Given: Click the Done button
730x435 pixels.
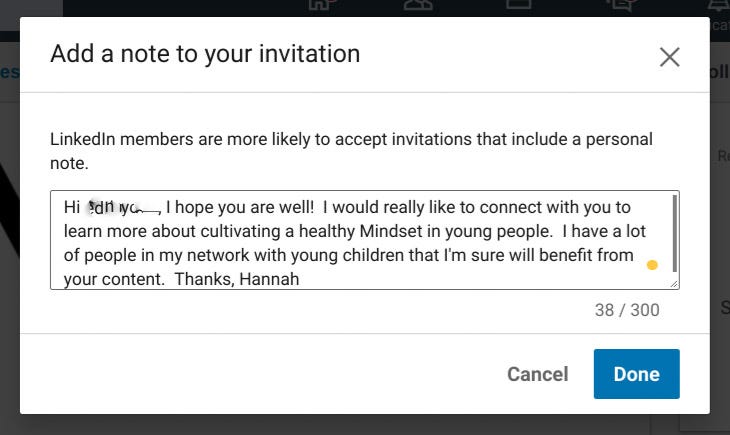Looking at the screenshot, I should (x=636, y=374).
